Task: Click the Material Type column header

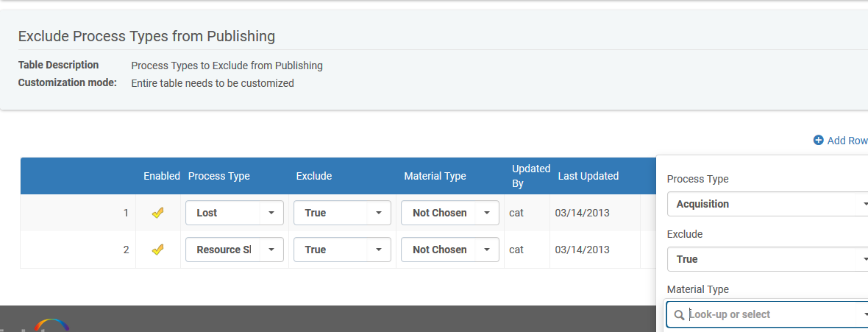Action: 435,176
